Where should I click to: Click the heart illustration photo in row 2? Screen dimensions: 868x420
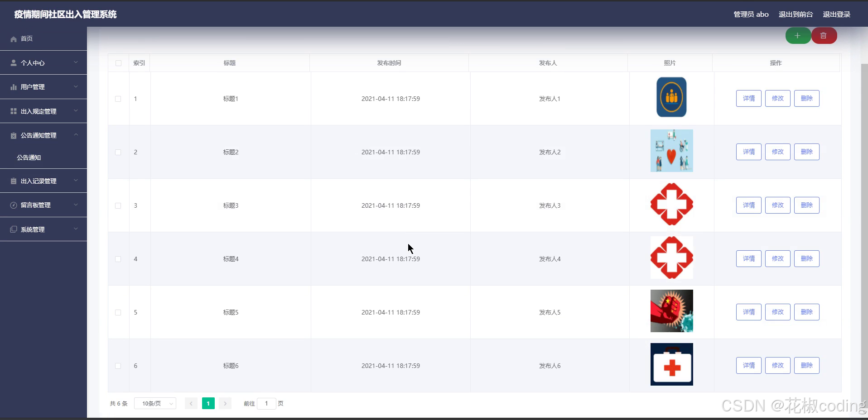672,151
